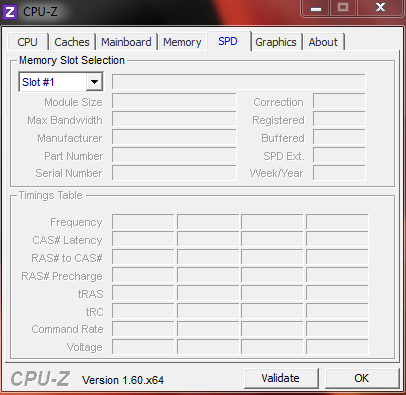406x395 pixels.
Task: Click the Week/Year field
Action: (339, 173)
